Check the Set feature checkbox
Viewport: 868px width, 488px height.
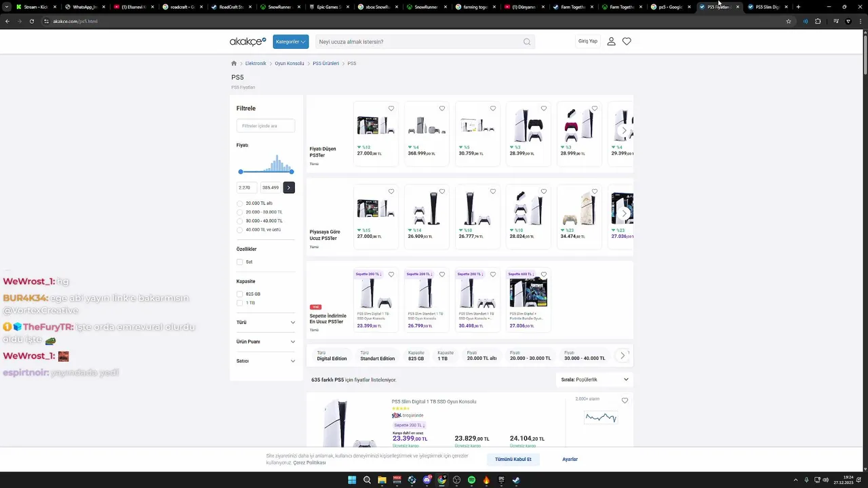pyautogui.click(x=239, y=262)
